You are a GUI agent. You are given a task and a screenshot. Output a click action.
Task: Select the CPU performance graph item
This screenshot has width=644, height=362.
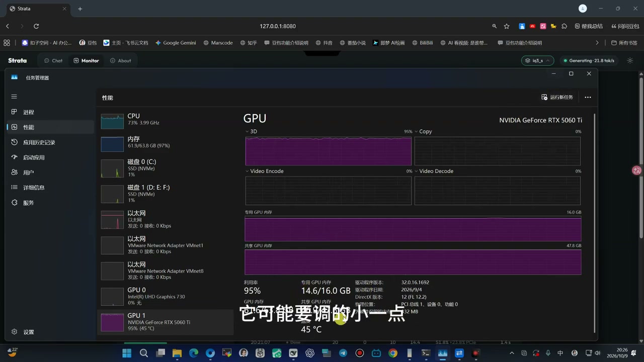point(165,121)
